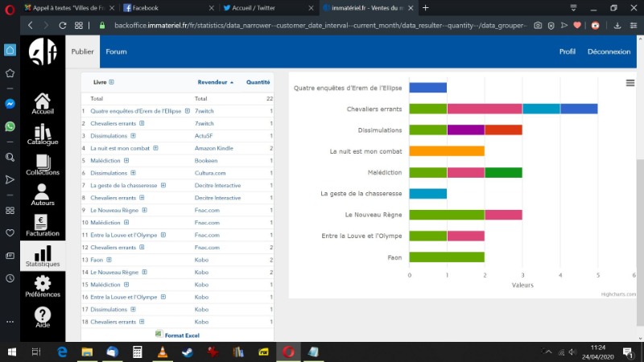This screenshot has height=362, width=644.
Task: Launch VLC from the Windows taskbar
Action: pos(162,352)
